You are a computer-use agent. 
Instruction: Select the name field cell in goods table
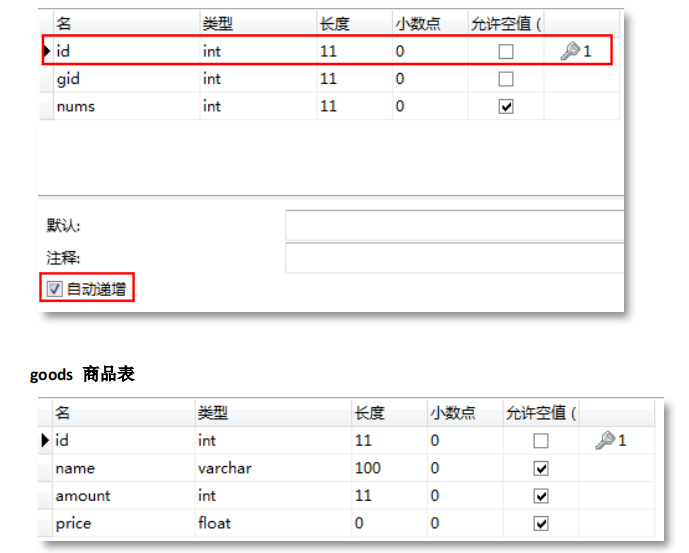(123, 468)
